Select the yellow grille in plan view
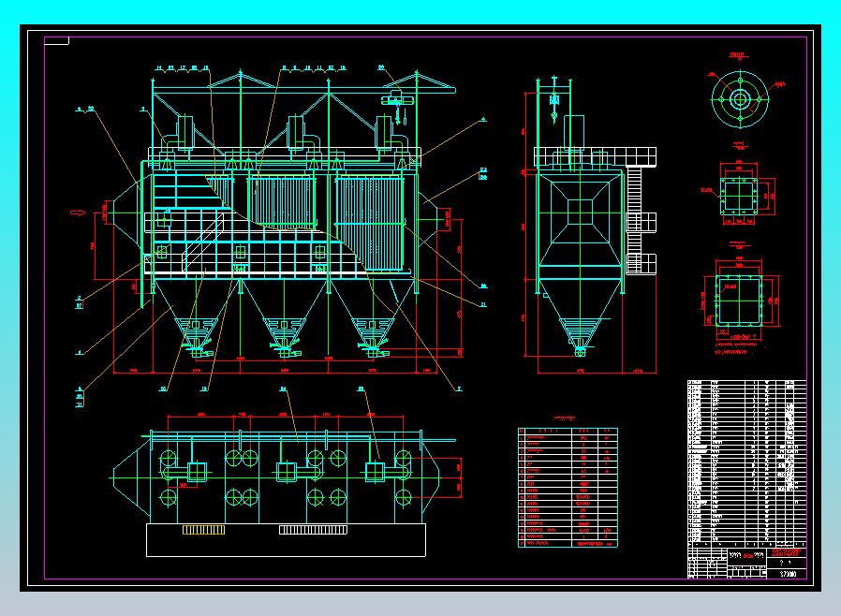Image resolution: width=841 pixels, height=616 pixels. [x=204, y=530]
